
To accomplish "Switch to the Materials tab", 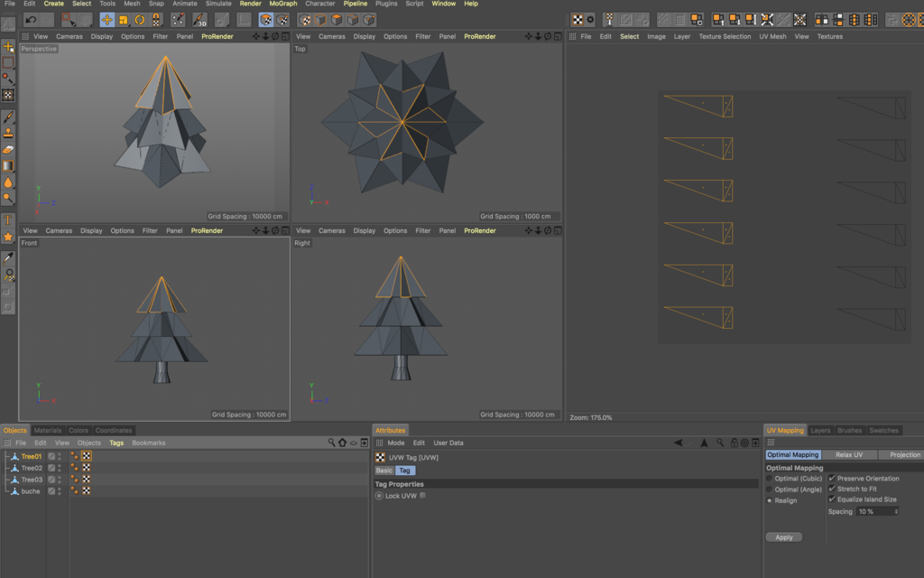I will click(48, 431).
